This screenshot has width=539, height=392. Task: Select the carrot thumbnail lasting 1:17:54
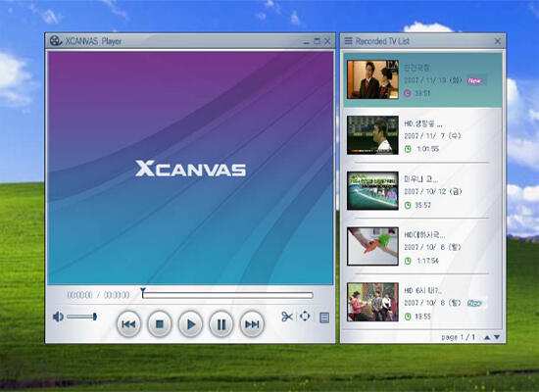coord(372,246)
